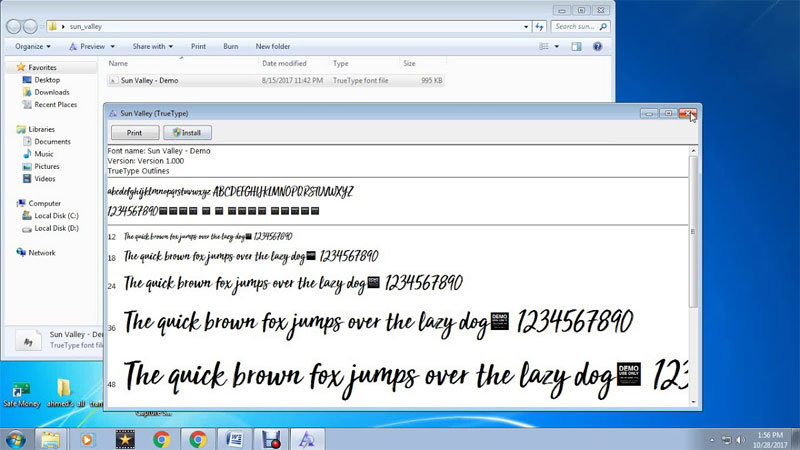This screenshot has width=800, height=450.
Task: Open Windows Start menu orb
Action: pyautogui.click(x=15, y=438)
